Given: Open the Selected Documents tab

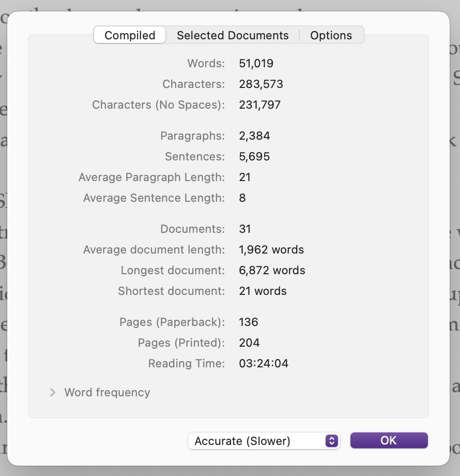Looking at the screenshot, I should coord(233,35).
